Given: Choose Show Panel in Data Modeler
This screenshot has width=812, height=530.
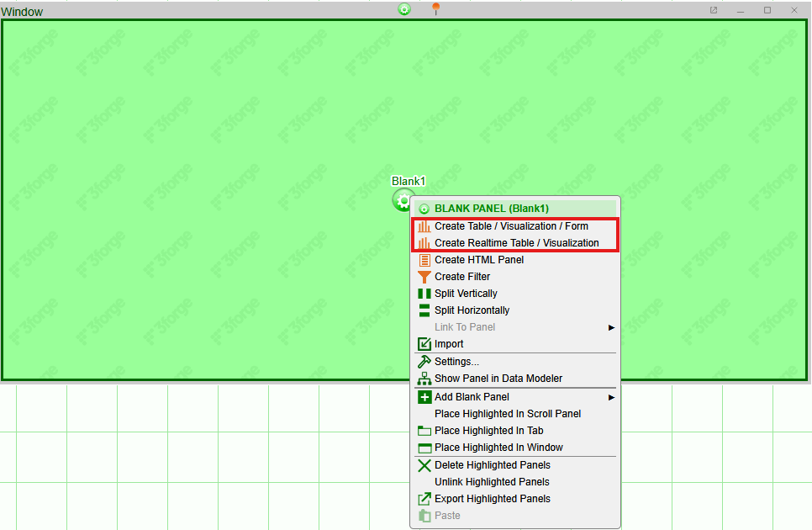Looking at the screenshot, I should tap(498, 379).
